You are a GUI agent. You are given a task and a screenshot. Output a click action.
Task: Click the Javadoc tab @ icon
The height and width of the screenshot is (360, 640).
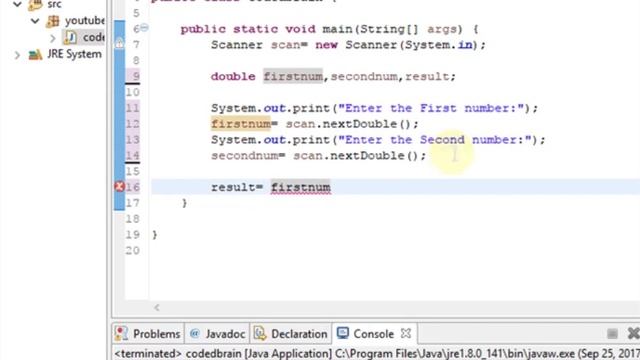pyautogui.click(x=195, y=333)
